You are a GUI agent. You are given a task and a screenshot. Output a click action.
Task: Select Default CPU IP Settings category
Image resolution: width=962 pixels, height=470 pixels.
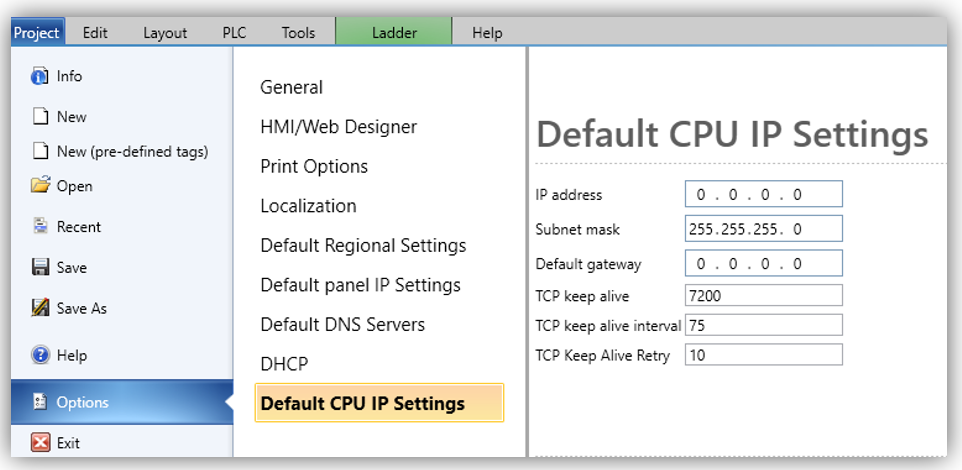(x=379, y=403)
